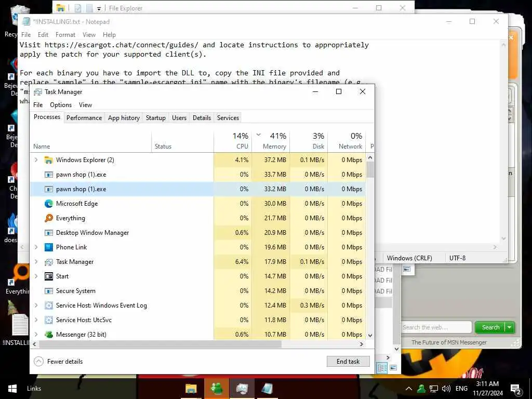This screenshot has width=532, height=399.
Task: Click the End task button
Action: click(348, 362)
